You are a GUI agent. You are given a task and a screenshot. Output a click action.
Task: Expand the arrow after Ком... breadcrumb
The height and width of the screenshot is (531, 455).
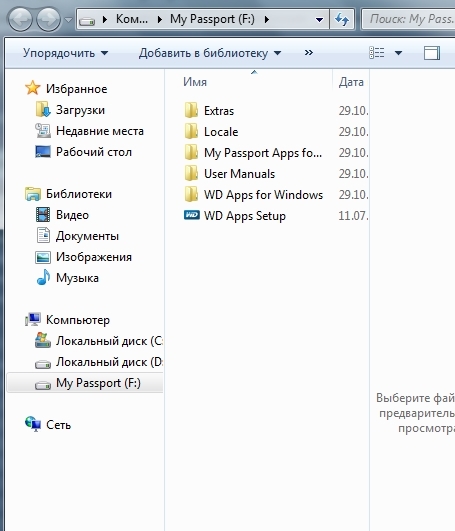[x=160, y=20]
